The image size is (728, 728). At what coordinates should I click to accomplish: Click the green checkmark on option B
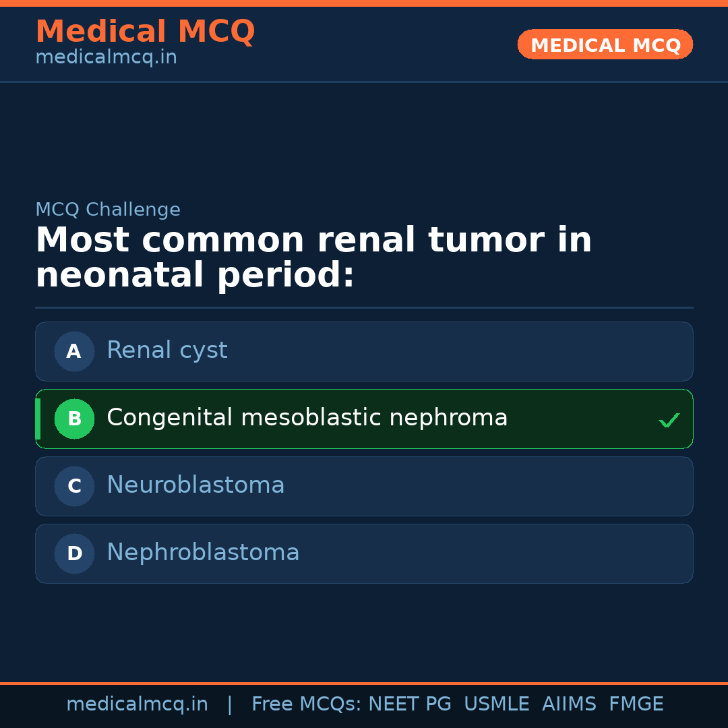click(669, 421)
